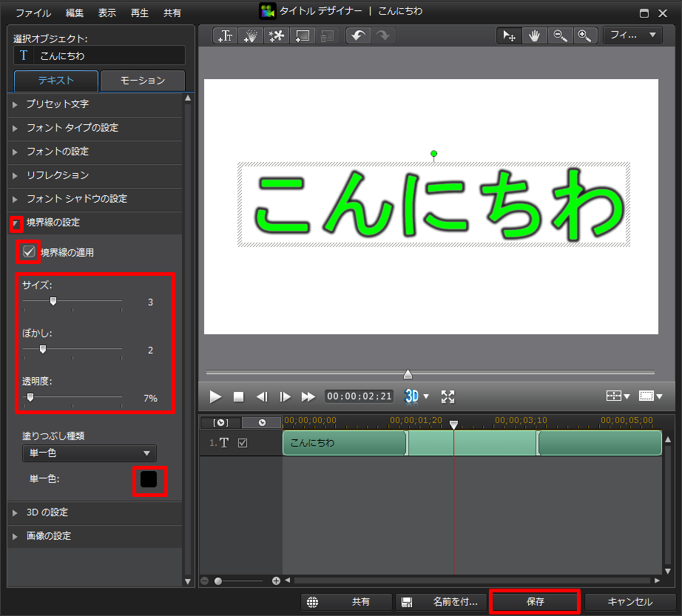Select the add text tool
The height and width of the screenshot is (616, 682).
click(225, 35)
